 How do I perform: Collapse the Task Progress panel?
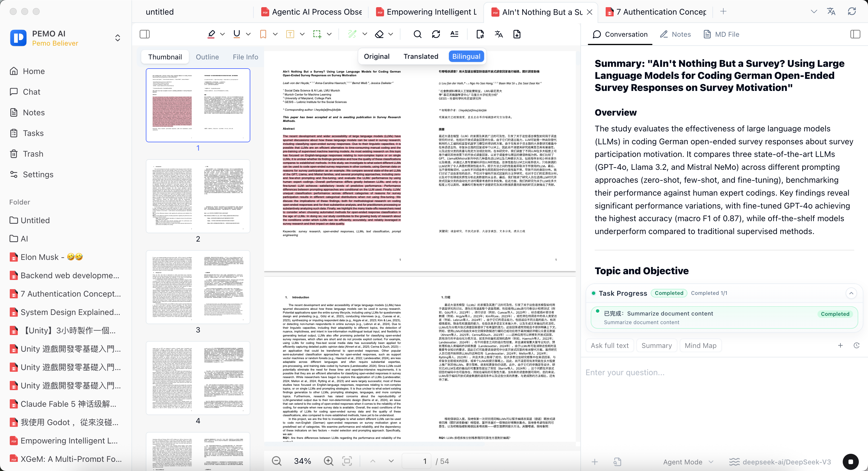click(851, 293)
